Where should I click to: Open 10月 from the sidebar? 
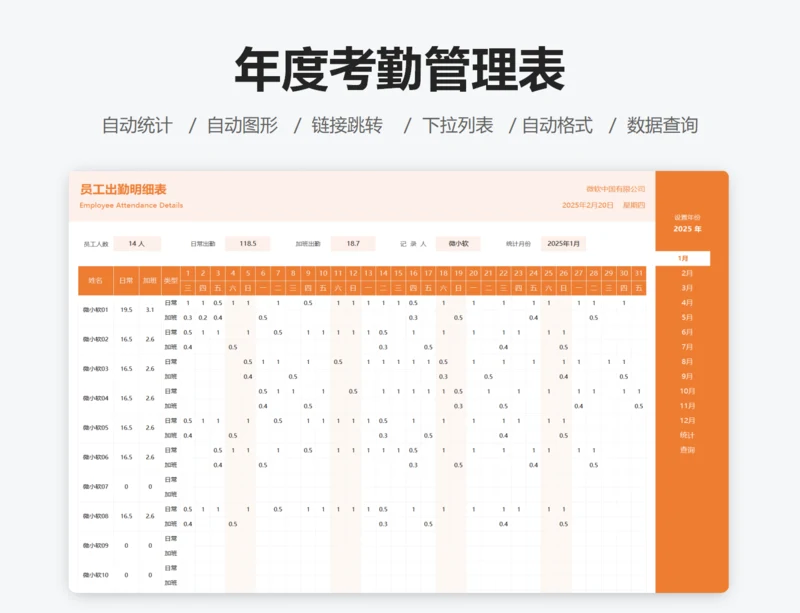pos(687,391)
